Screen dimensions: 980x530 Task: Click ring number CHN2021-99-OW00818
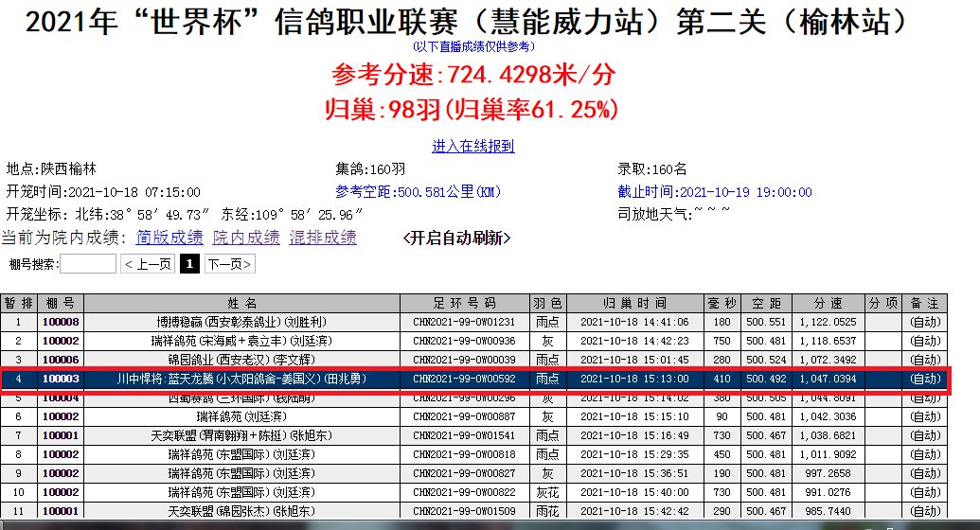[464, 454]
